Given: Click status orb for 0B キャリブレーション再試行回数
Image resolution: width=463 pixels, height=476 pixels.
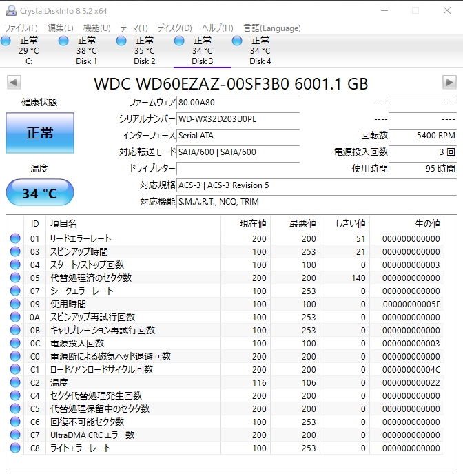Looking at the screenshot, I should click(x=15, y=330).
